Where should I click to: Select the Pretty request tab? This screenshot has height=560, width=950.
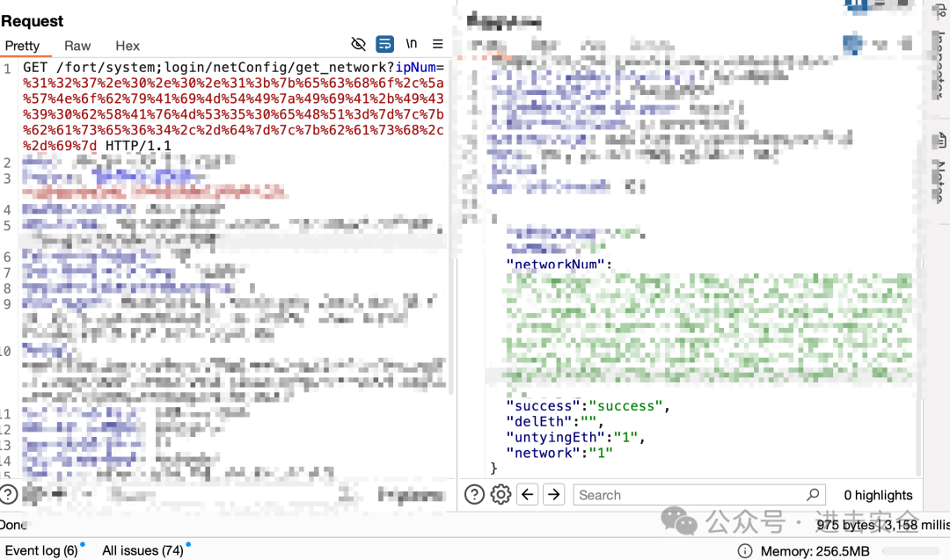pyautogui.click(x=22, y=46)
